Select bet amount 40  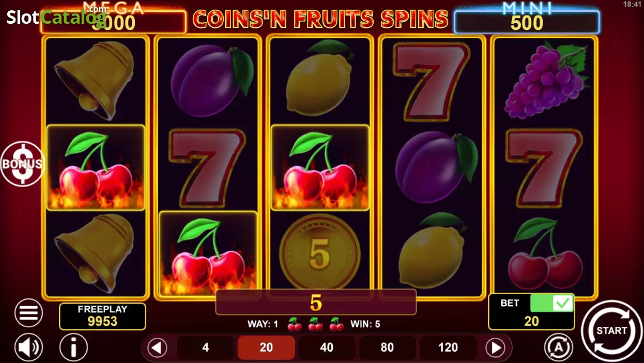tap(327, 347)
